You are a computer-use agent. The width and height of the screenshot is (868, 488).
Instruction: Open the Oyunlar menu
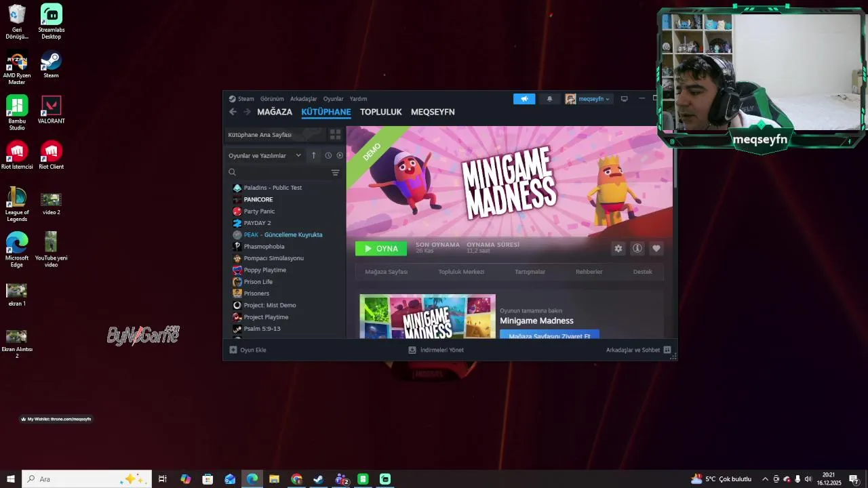[334, 99]
